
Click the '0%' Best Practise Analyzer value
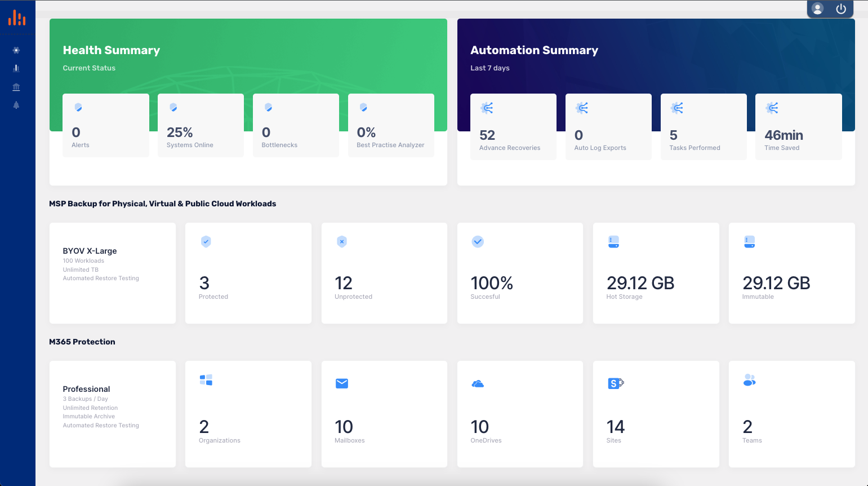pos(366,132)
